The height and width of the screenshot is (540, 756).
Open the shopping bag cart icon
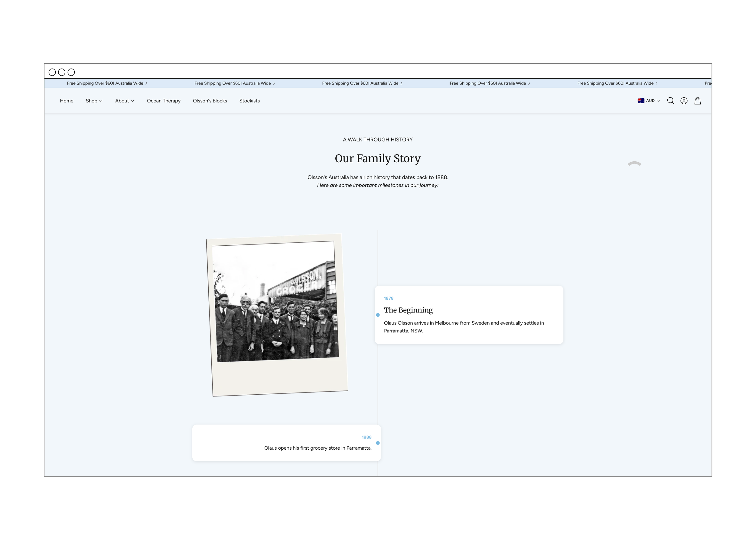pyautogui.click(x=697, y=101)
